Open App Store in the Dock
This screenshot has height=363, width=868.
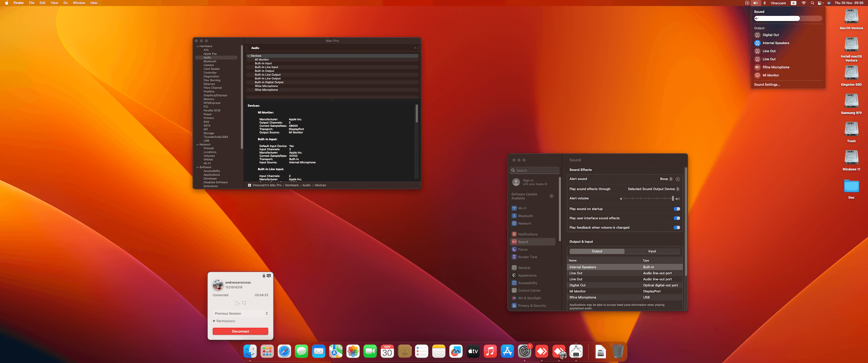[x=508, y=351]
